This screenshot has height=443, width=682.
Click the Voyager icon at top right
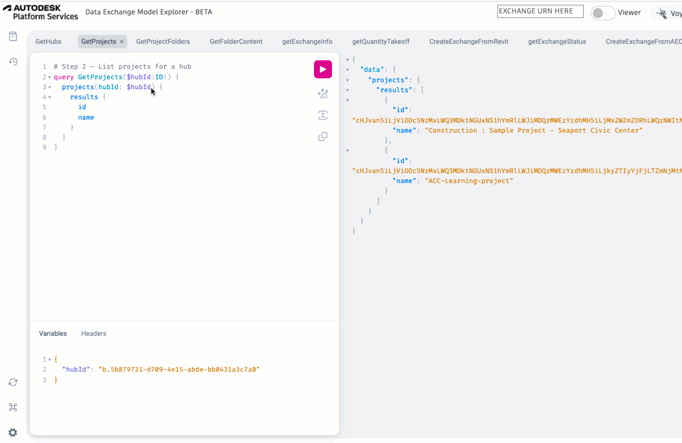(x=662, y=13)
